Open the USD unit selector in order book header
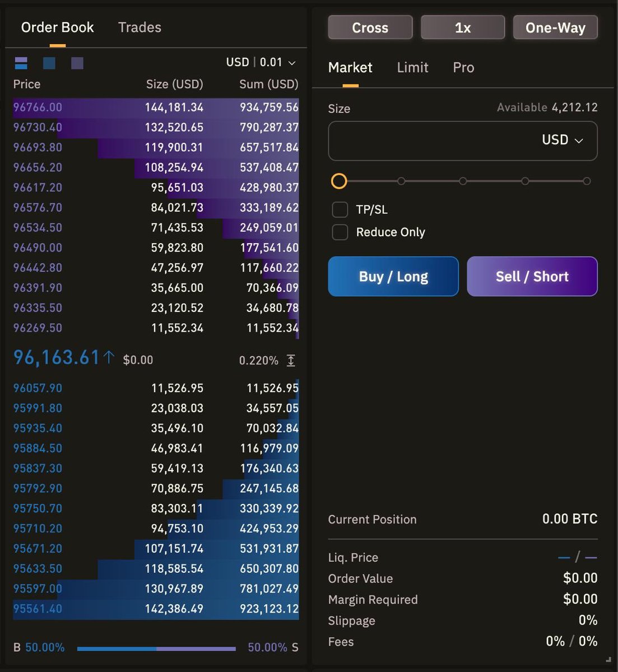This screenshot has width=618, height=672. pyautogui.click(x=238, y=62)
